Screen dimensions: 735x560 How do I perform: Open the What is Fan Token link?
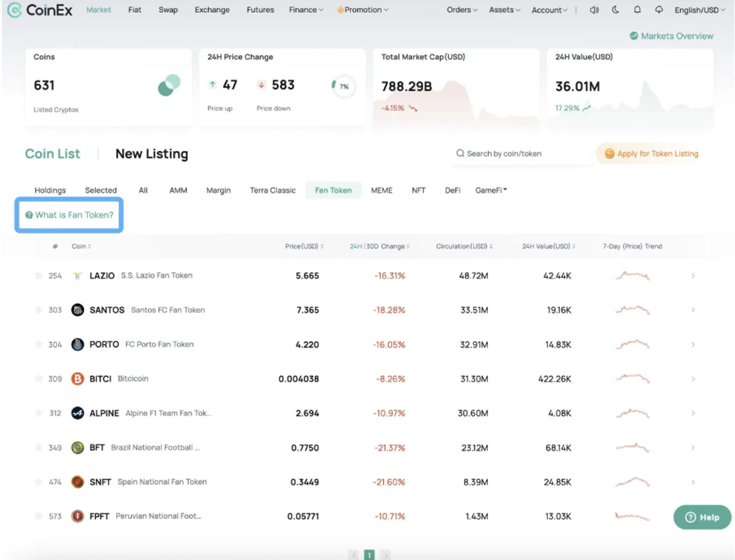click(69, 215)
